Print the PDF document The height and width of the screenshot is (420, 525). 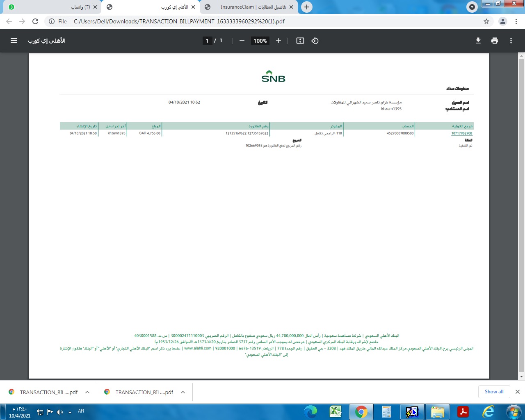[495, 41]
